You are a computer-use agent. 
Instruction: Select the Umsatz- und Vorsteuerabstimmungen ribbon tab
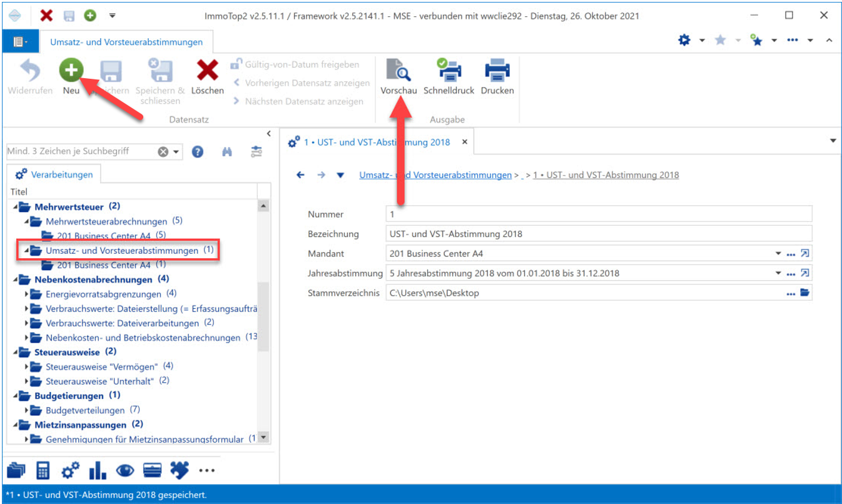[x=127, y=42]
